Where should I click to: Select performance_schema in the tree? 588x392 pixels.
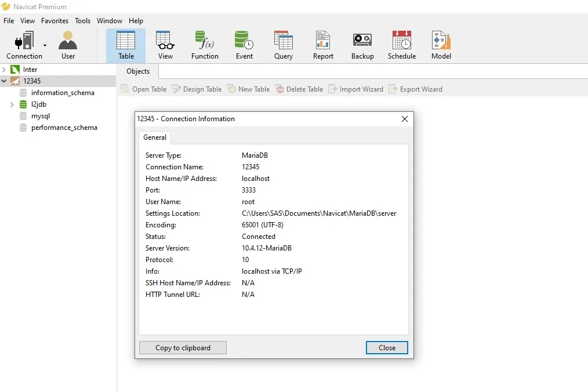pyautogui.click(x=64, y=128)
